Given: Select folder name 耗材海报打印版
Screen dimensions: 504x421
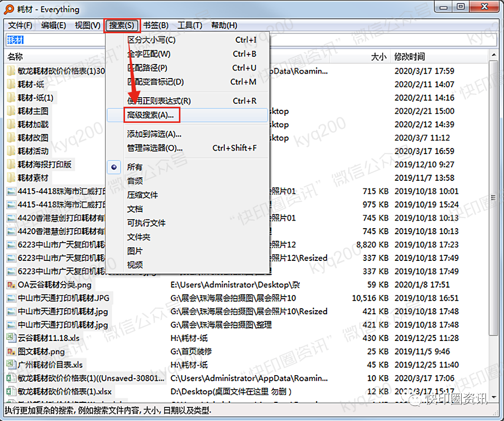Looking at the screenshot, I should [44, 164].
